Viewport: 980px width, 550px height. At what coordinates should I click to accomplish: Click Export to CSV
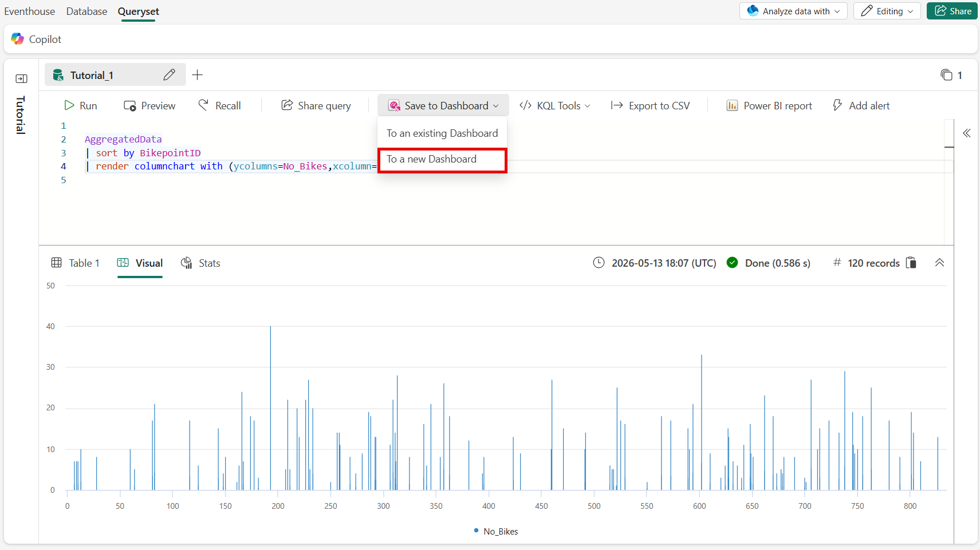[x=650, y=106]
